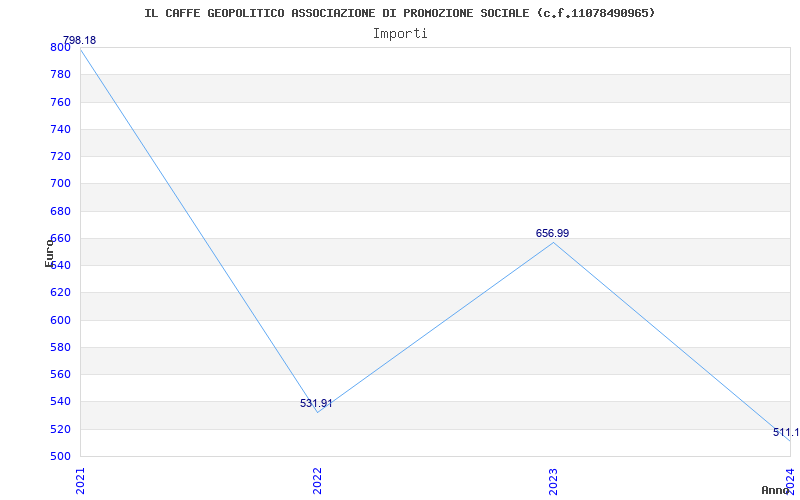The height and width of the screenshot is (500, 800).
Task: Click the chart title with c.f.11078490965
Action: [x=399, y=13]
